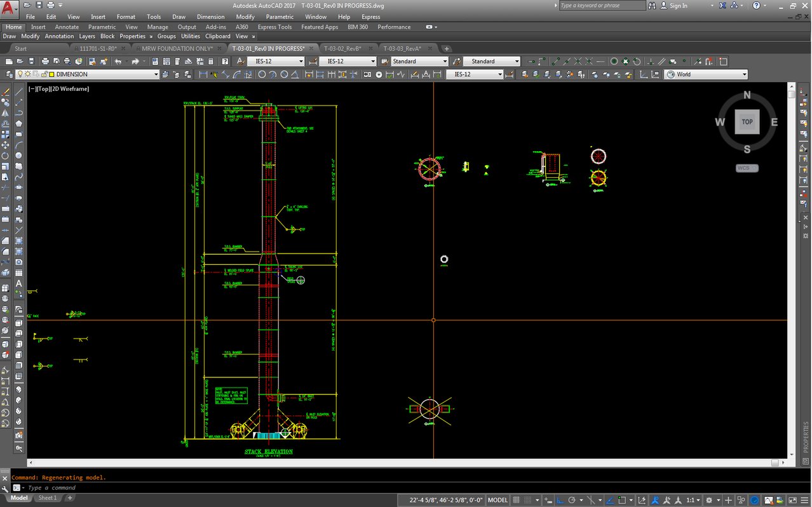
Task: Switch to the Annotate ribbon tab
Action: (67, 27)
